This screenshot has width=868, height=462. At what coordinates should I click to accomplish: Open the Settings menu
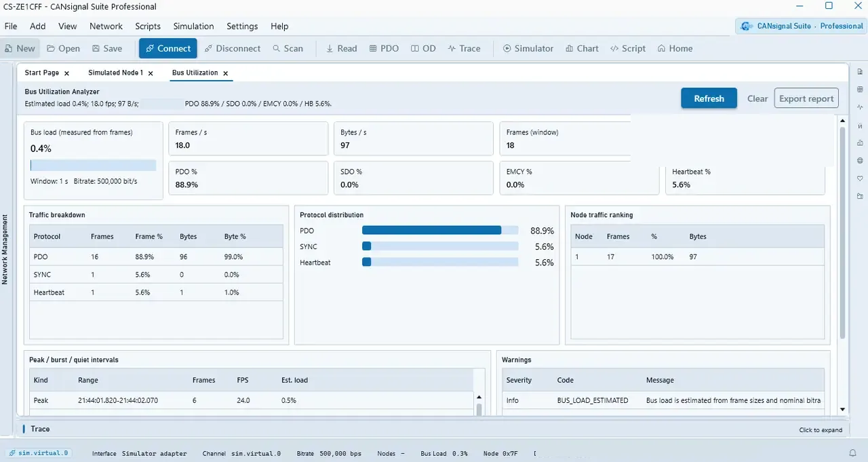tap(242, 26)
